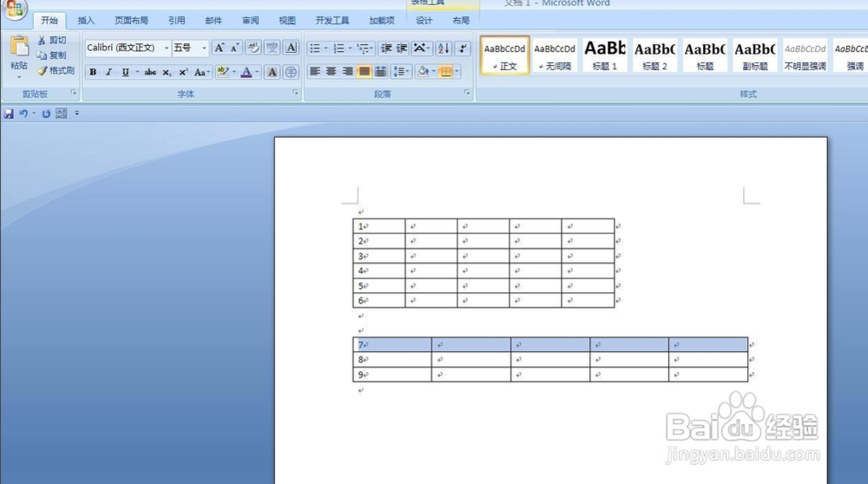Align text to the left
This screenshot has width=868, height=484.
[x=315, y=71]
